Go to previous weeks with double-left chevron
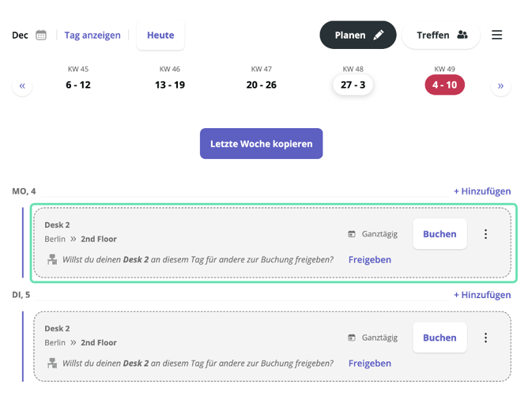Image resolution: width=532 pixels, height=396 pixels. pyautogui.click(x=22, y=86)
